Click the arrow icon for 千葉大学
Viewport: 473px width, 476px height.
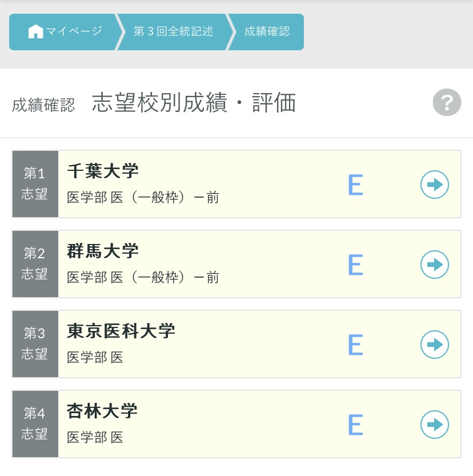tap(435, 185)
